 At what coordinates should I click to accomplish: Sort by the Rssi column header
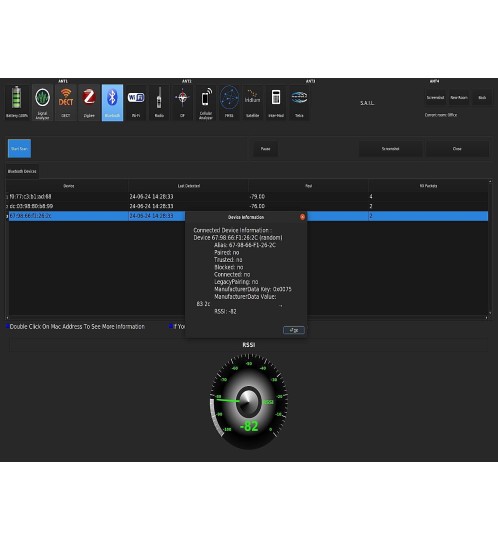coord(309,186)
